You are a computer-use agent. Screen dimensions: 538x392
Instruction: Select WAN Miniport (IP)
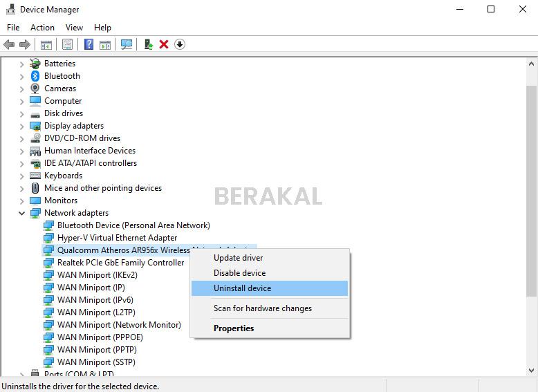pyautogui.click(x=91, y=288)
